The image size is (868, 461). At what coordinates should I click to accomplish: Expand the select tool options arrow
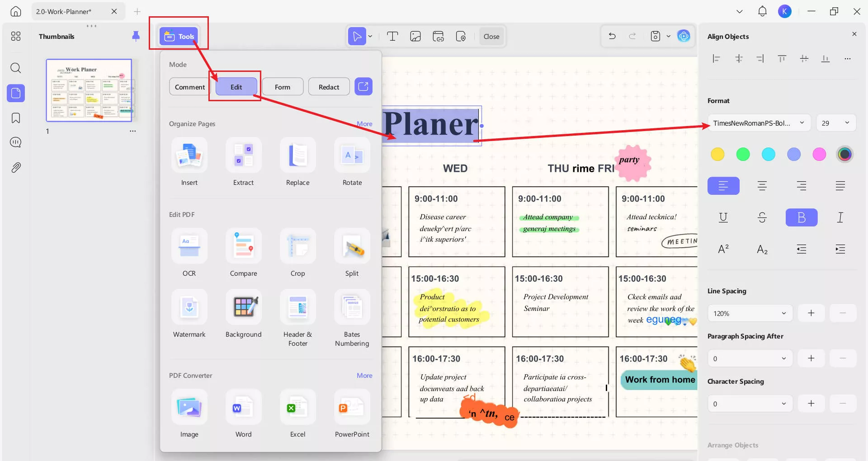point(370,36)
